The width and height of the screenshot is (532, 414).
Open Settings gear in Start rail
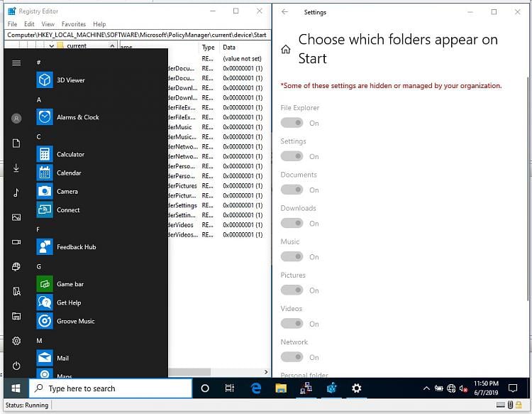point(16,341)
